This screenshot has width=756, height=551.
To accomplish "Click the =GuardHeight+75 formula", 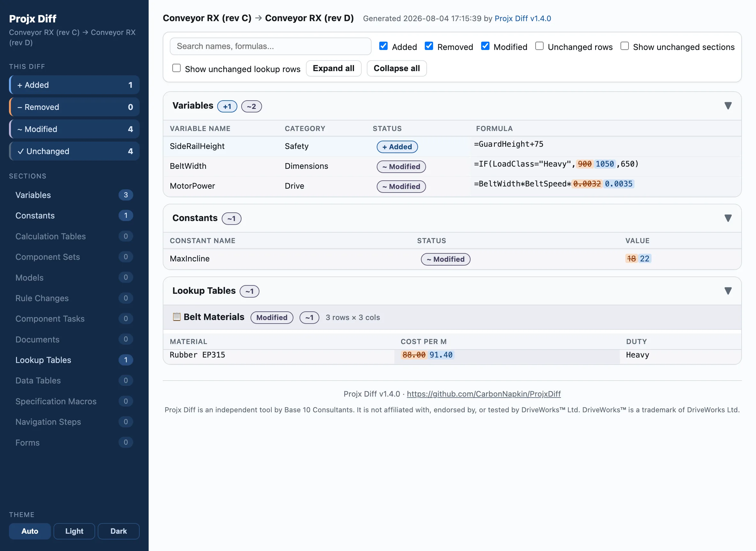I will pyautogui.click(x=509, y=144).
